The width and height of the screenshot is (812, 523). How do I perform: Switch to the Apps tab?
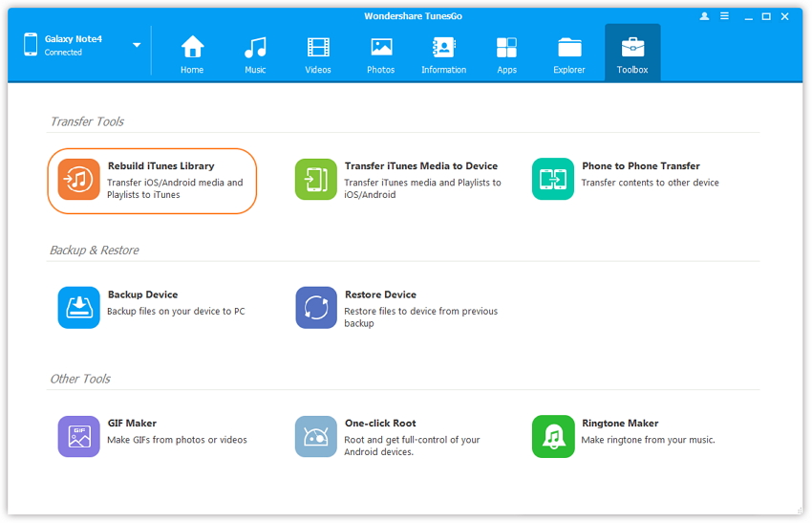pos(506,54)
